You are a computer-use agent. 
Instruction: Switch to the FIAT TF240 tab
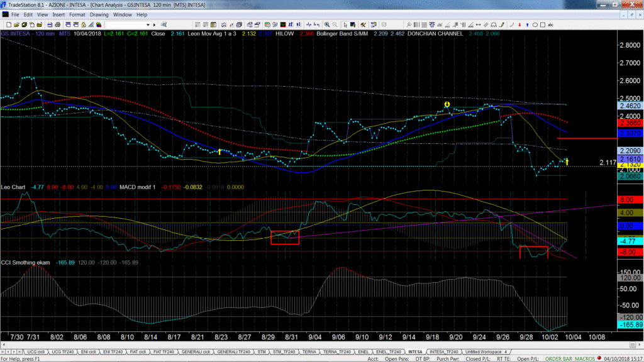(x=164, y=352)
